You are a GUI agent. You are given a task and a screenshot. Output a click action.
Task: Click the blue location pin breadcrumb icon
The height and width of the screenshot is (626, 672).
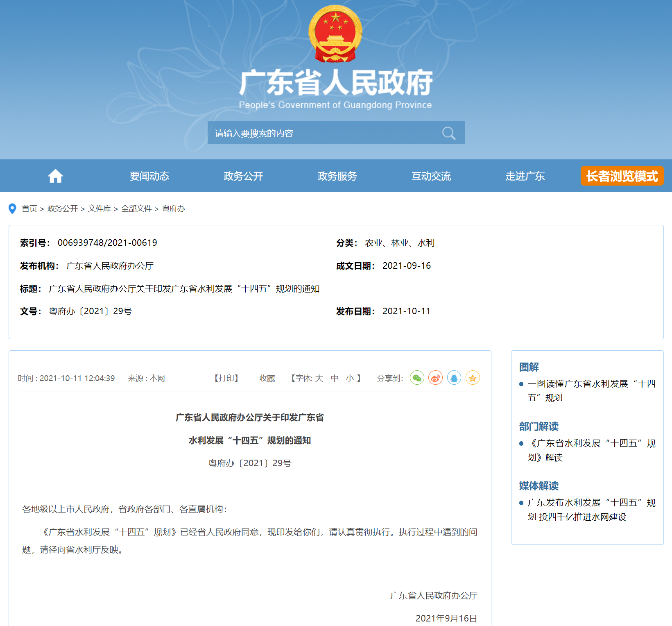(x=12, y=209)
